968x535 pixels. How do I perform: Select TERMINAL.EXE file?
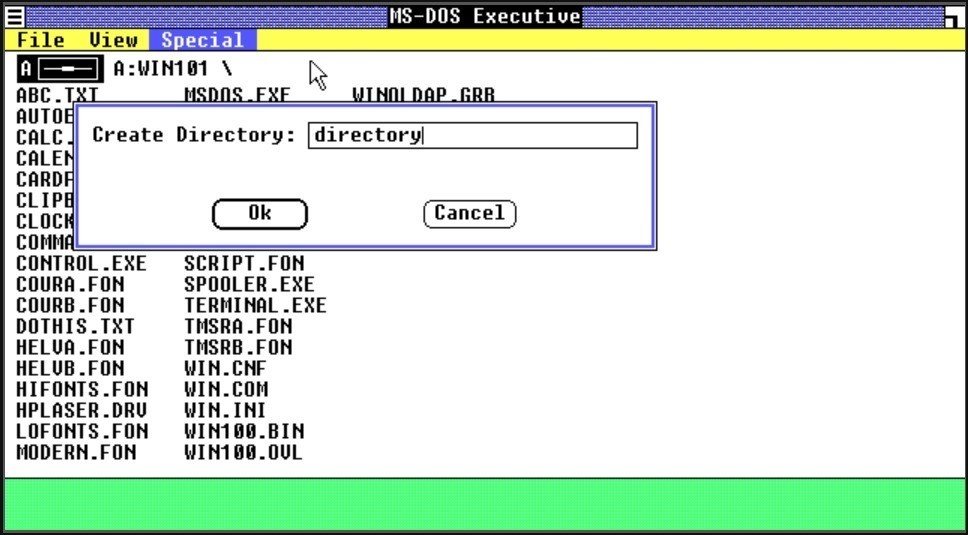[256, 305]
